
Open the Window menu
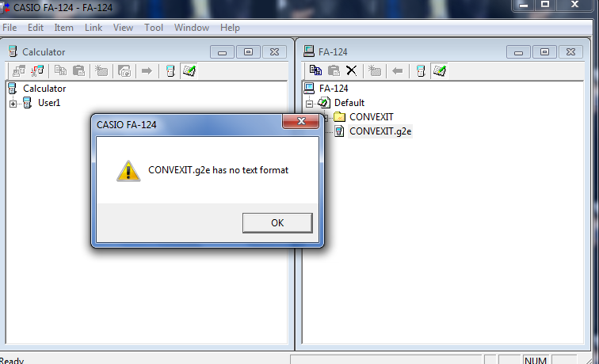pos(192,28)
